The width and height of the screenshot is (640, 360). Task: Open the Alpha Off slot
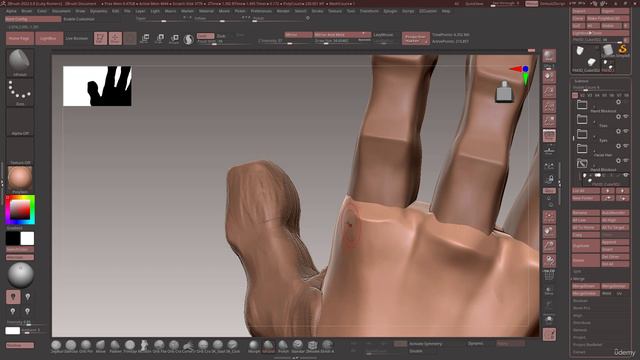[20, 122]
